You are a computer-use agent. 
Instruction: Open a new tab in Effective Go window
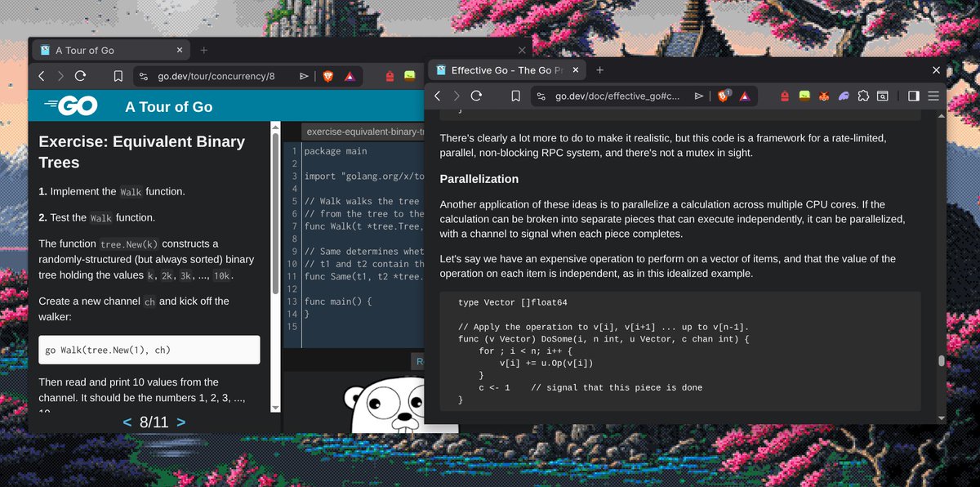pos(599,70)
